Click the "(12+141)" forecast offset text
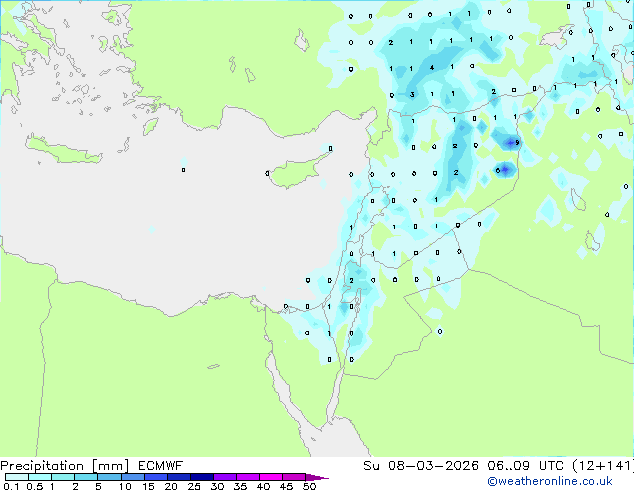Viewport: 634px width, 490px height. click(603, 466)
